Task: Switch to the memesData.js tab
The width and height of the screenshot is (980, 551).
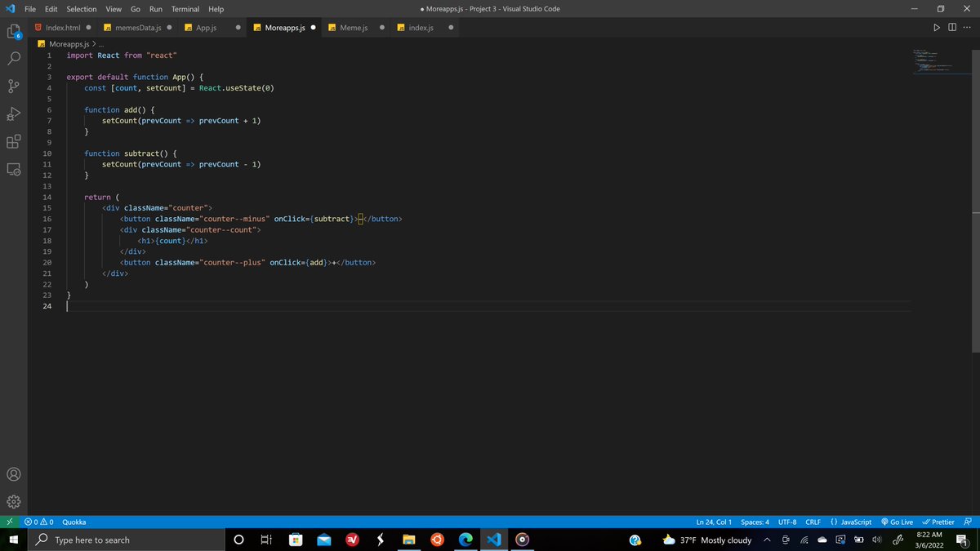Action: tap(138, 27)
